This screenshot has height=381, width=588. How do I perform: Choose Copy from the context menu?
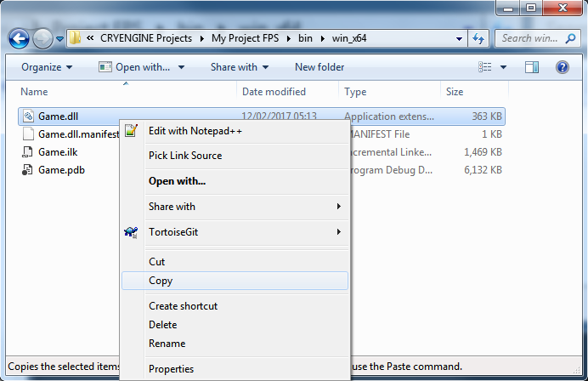point(235,281)
